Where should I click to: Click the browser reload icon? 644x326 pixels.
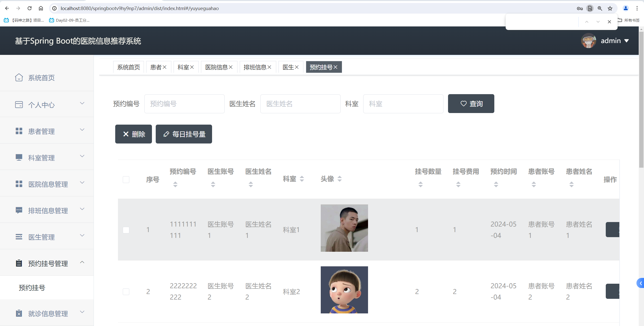[x=29, y=8]
